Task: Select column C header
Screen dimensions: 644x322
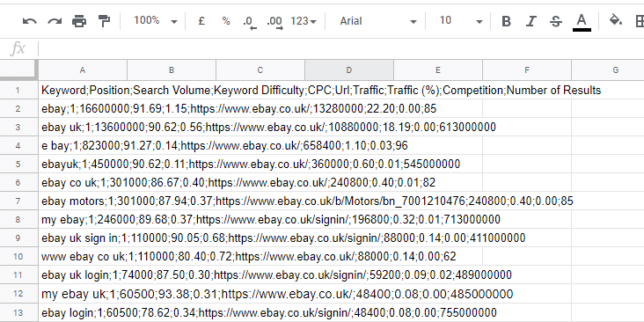Action: [260, 70]
